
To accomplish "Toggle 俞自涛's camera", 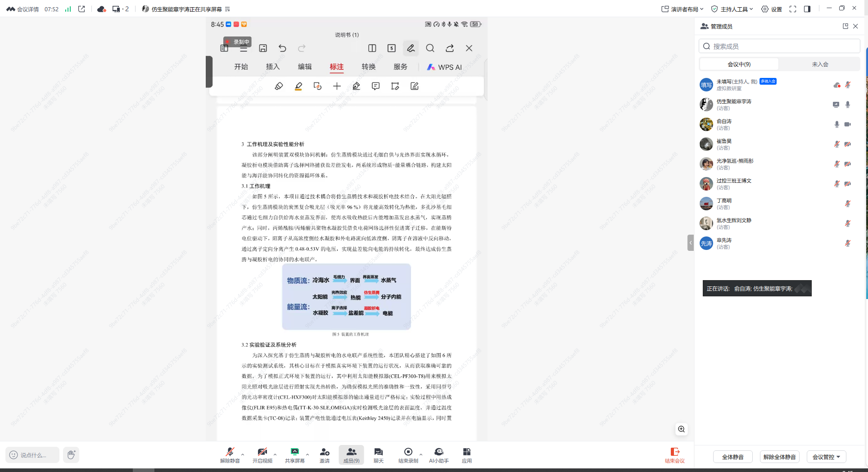I will click(848, 124).
